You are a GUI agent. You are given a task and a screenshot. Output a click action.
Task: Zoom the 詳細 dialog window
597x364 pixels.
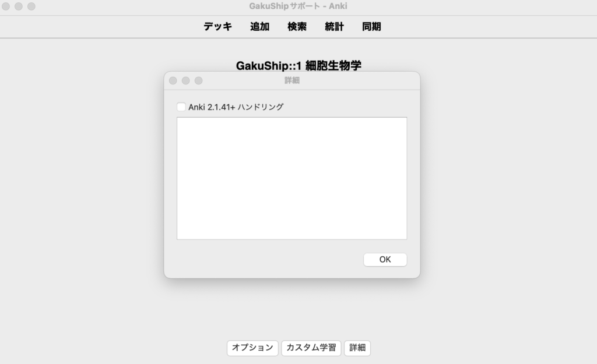click(x=199, y=81)
